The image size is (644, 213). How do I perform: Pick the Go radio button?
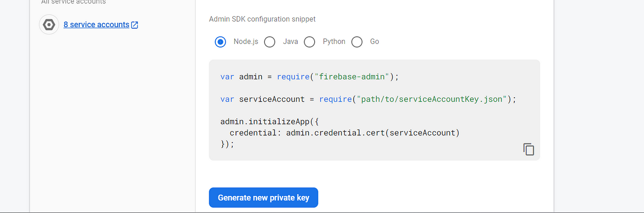pyautogui.click(x=357, y=42)
